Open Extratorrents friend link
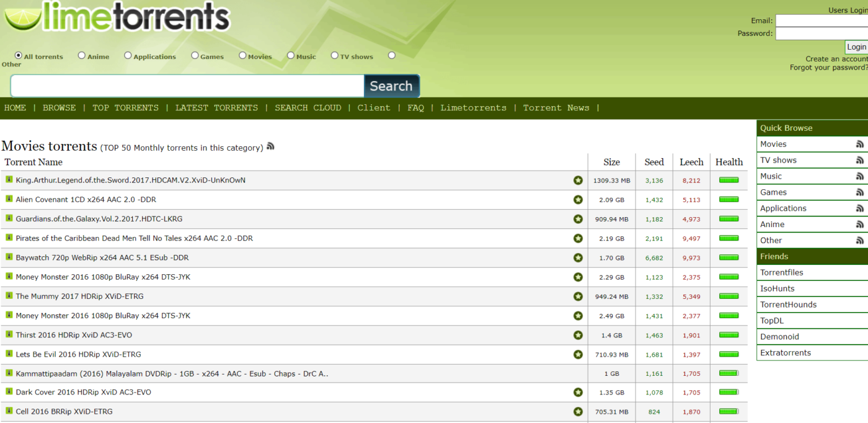This screenshot has width=868, height=423. [786, 353]
